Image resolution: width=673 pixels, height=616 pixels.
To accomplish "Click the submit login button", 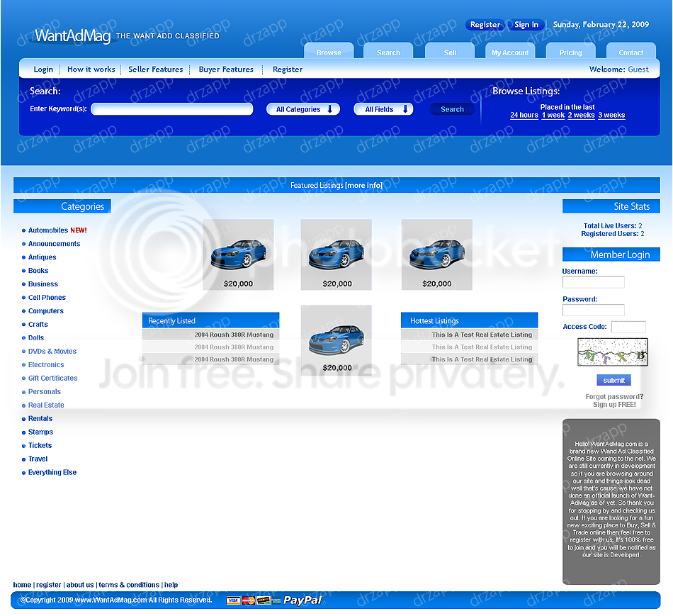I will click(613, 380).
